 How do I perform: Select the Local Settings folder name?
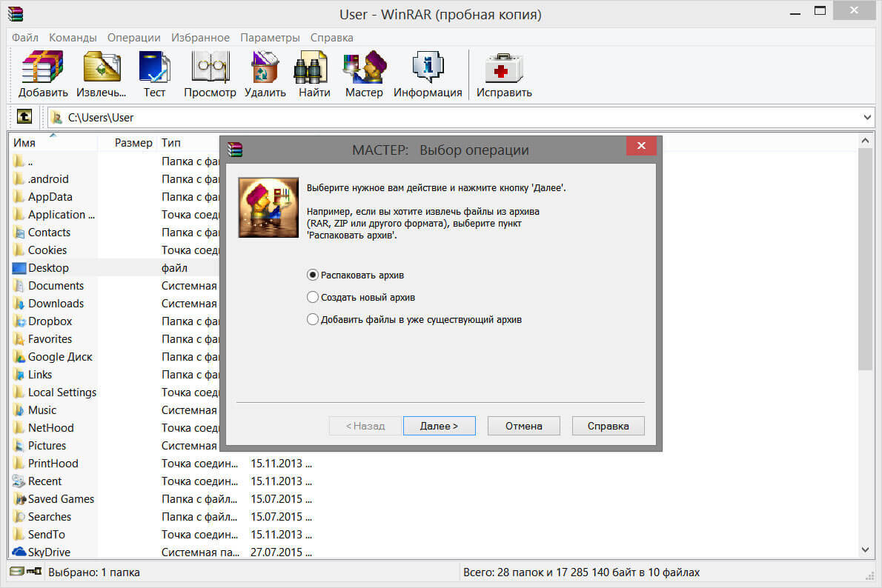tap(62, 393)
